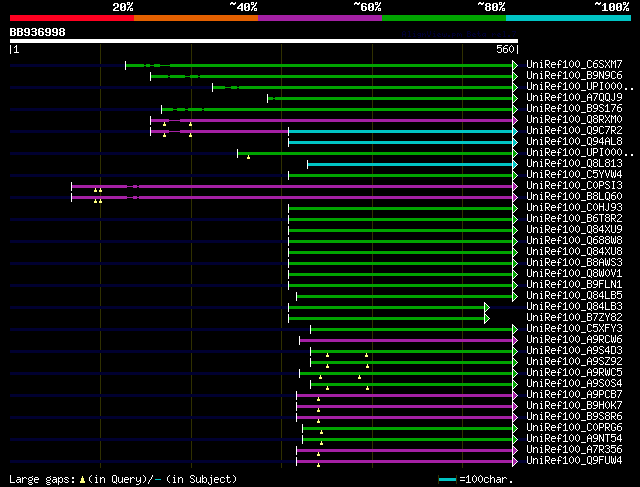
Task: Click the ~60% legend label
Action: tap(367, 7)
